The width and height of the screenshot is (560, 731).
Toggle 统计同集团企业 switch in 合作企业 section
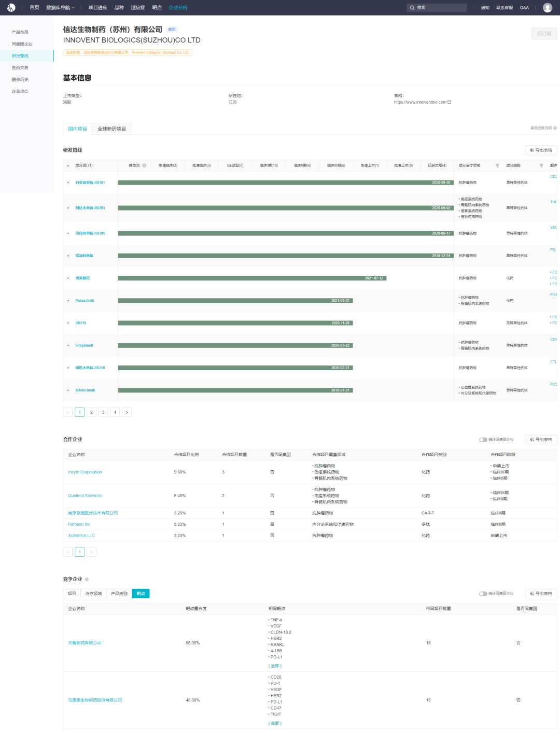[x=483, y=440]
